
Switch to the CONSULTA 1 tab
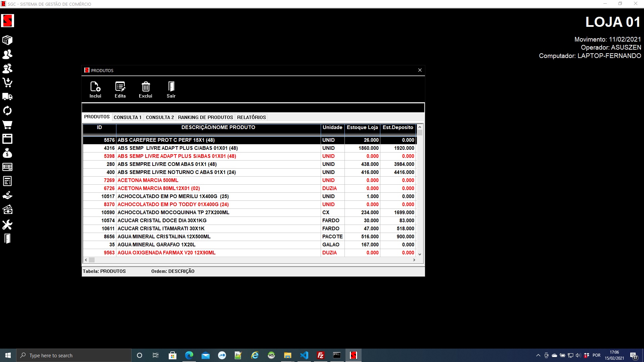[x=127, y=117]
